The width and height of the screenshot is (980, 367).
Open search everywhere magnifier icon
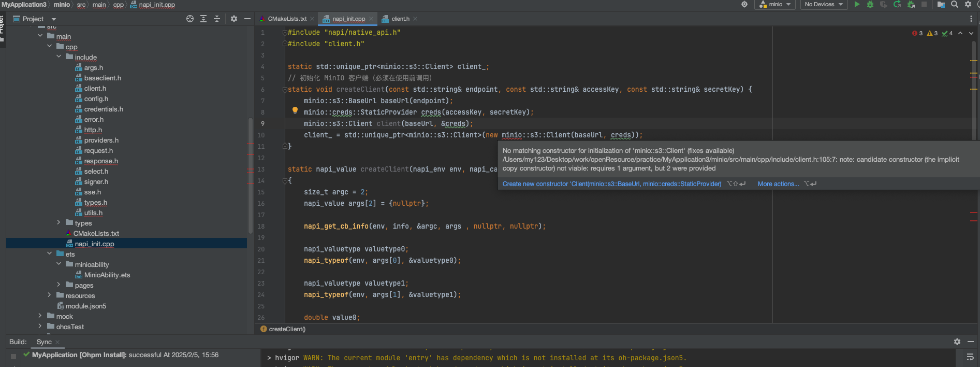tap(955, 4)
